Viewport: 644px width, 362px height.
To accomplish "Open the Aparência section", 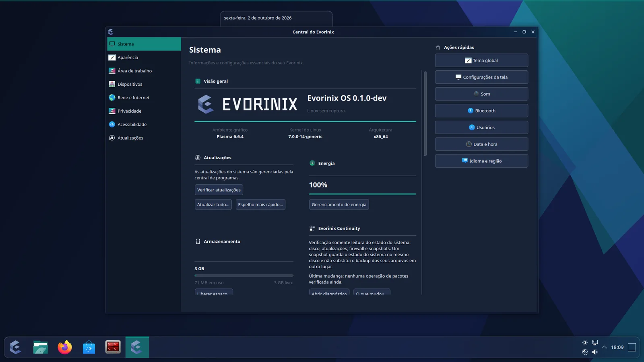I will (144, 58).
